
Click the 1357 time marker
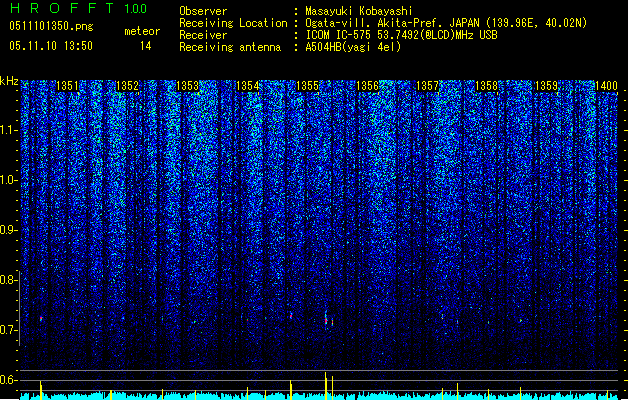(428, 86)
